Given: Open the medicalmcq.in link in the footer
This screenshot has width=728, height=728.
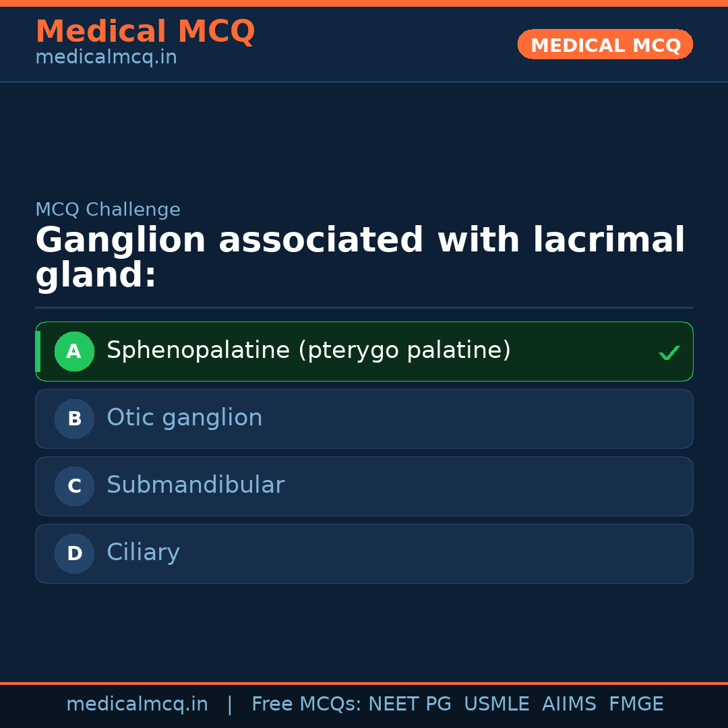Looking at the screenshot, I should coord(137,704).
